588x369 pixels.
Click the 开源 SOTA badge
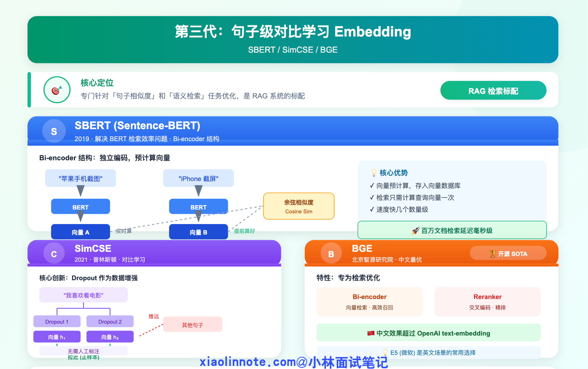point(508,253)
